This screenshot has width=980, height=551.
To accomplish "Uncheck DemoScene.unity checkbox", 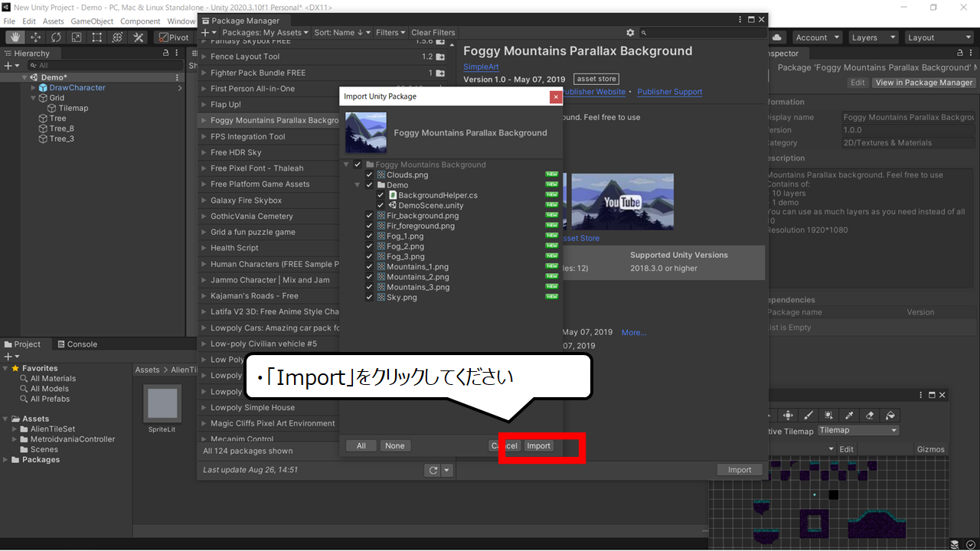I will point(381,206).
